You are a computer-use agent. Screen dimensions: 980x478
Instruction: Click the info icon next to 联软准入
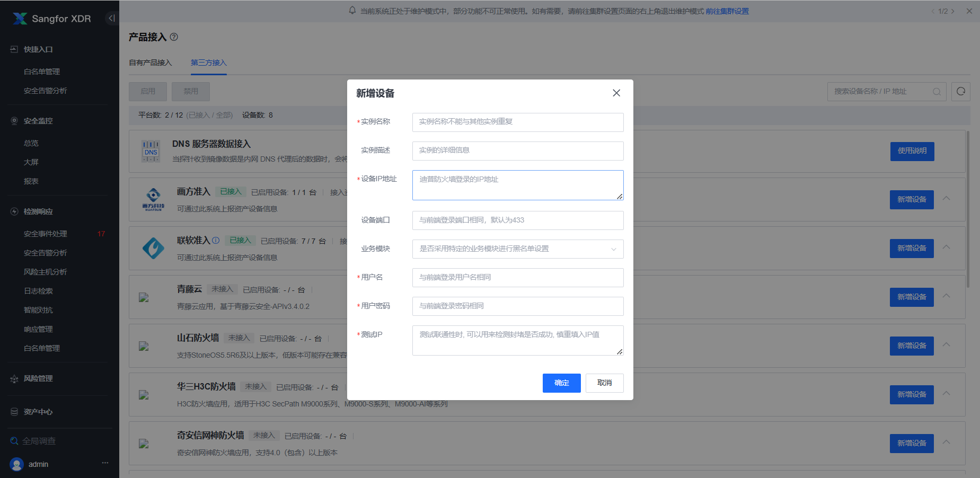pos(216,240)
